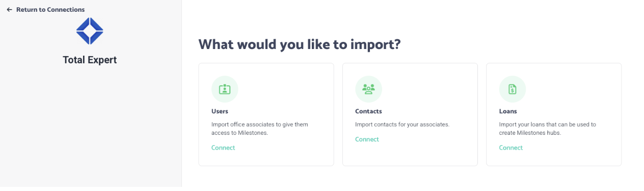
Task: Connect the Users import
Action: [x=223, y=148]
